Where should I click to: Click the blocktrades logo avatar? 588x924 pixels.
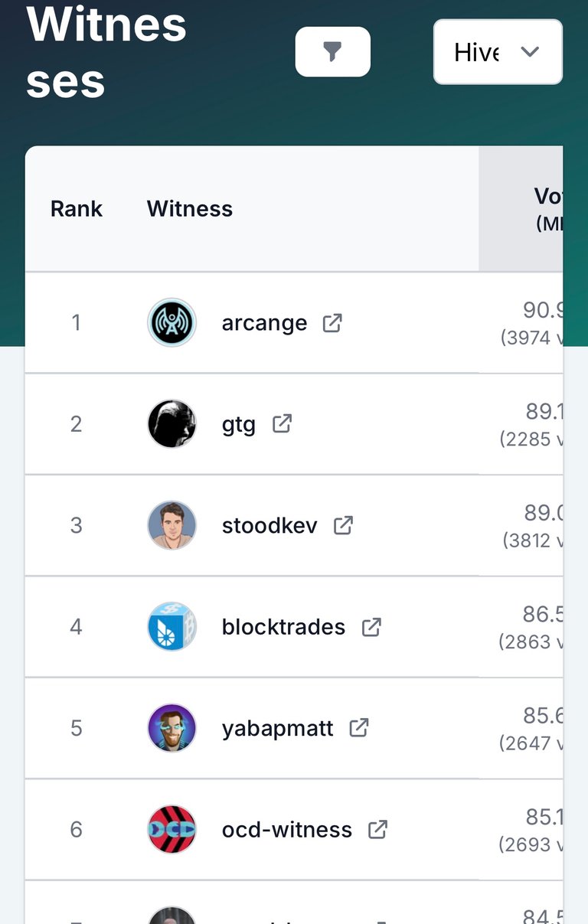[x=171, y=626]
